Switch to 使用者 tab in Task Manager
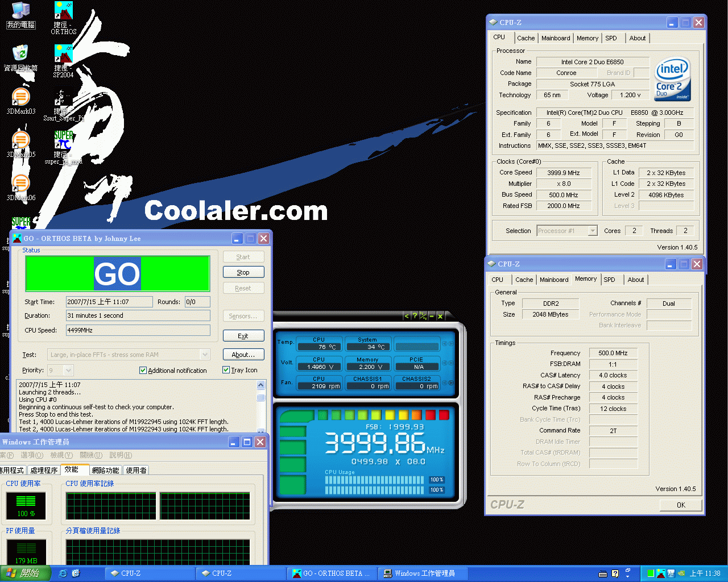 click(136, 470)
